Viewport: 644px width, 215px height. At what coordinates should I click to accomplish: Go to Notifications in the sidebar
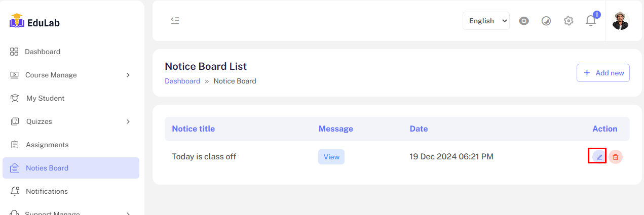click(x=47, y=191)
